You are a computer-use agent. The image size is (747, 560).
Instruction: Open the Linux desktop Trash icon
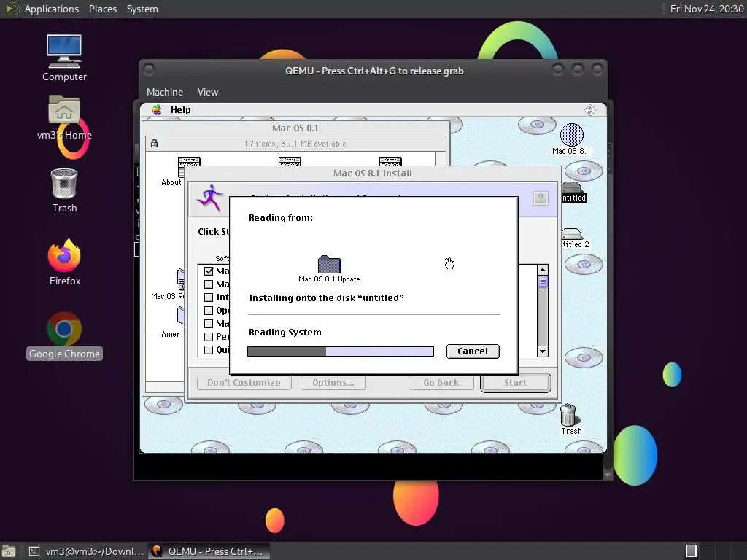(x=64, y=190)
